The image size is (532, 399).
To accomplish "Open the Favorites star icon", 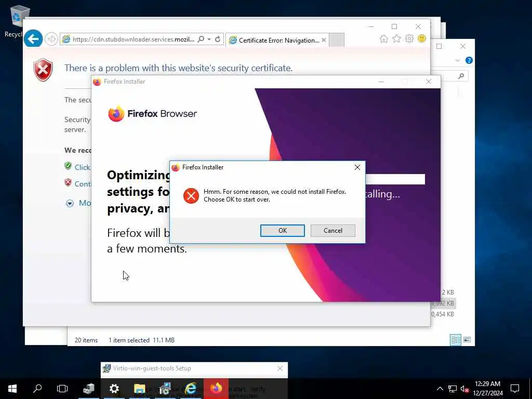I will coord(396,38).
